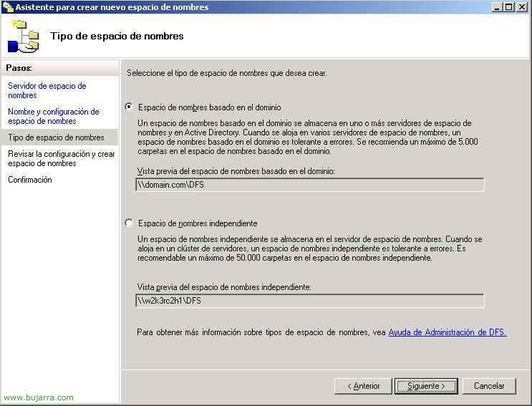Maximize the wizard window
532x406 pixels.
pyautogui.click(x=509, y=7)
